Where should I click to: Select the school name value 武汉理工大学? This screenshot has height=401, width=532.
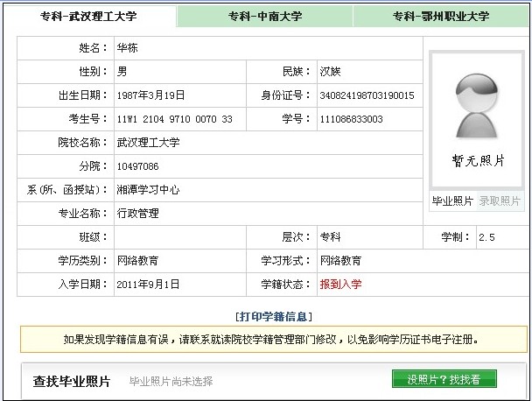[x=148, y=143]
